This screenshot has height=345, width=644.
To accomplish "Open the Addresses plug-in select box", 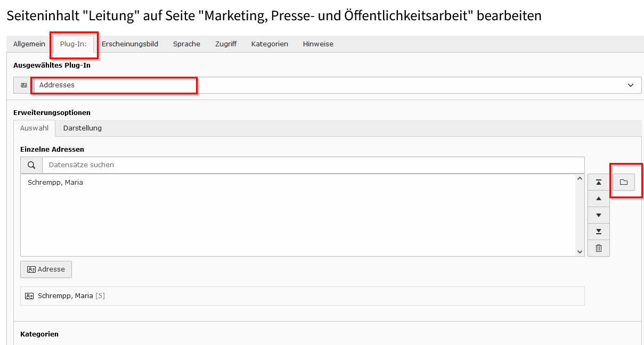I will click(x=337, y=85).
